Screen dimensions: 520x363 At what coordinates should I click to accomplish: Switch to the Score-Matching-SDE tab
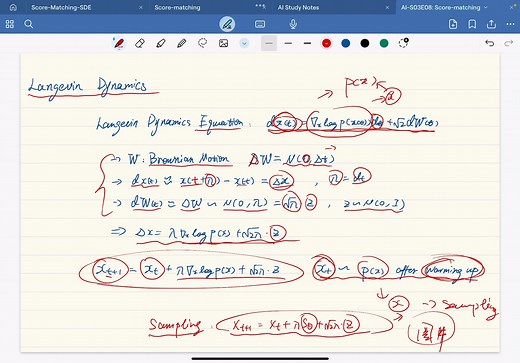[61, 7]
